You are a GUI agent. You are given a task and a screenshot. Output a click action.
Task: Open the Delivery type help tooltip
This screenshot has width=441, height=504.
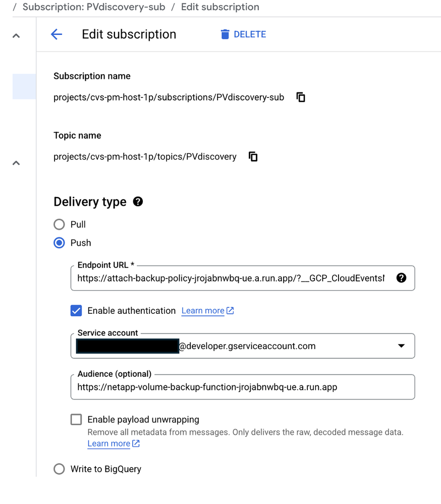click(137, 201)
